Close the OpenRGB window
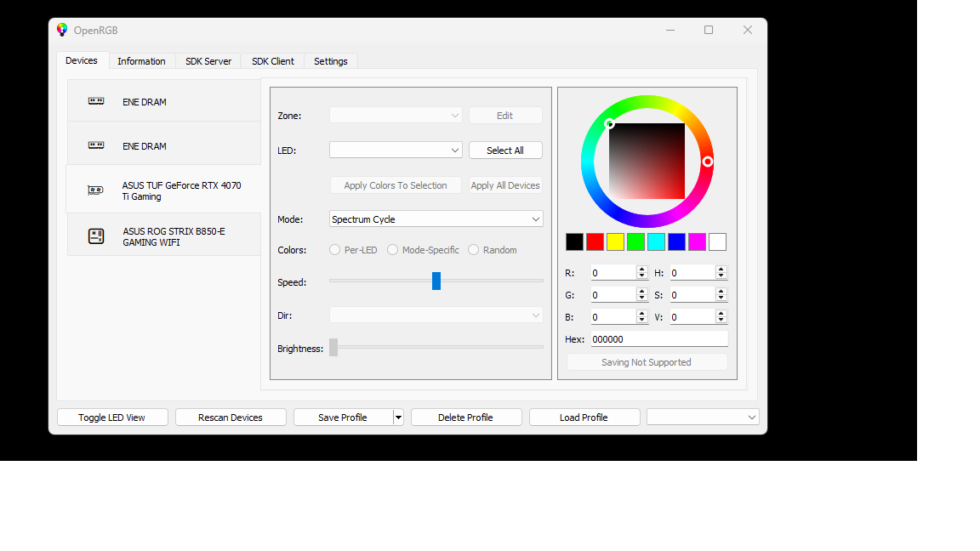This screenshot has width=980, height=551. (748, 30)
